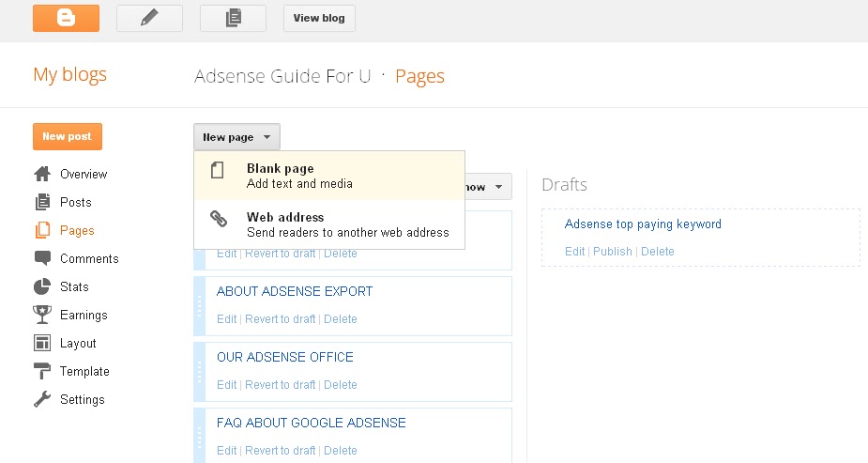The width and height of the screenshot is (868, 463).
Task: Click the speech bubble Comments icon
Action: coord(42,258)
